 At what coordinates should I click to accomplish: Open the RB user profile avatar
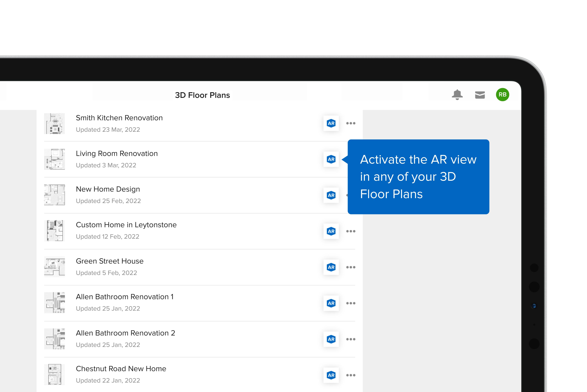tap(502, 94)
